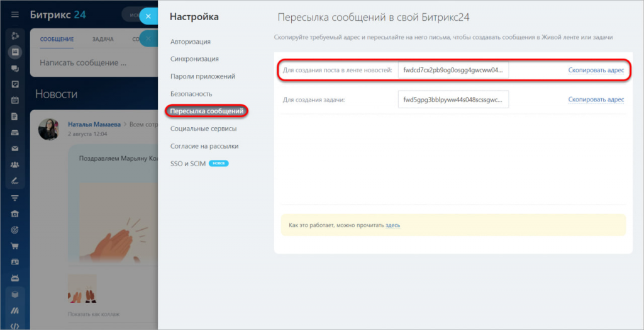644x330 pixels.
Task: Open tasks checkmark icon in sidebar
Action: tap(15, 84)
